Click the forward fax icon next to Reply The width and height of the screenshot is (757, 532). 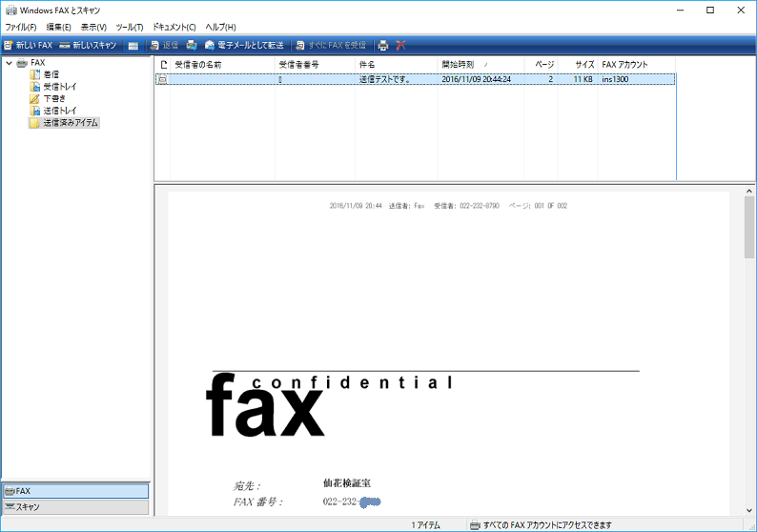pos(192,46)
